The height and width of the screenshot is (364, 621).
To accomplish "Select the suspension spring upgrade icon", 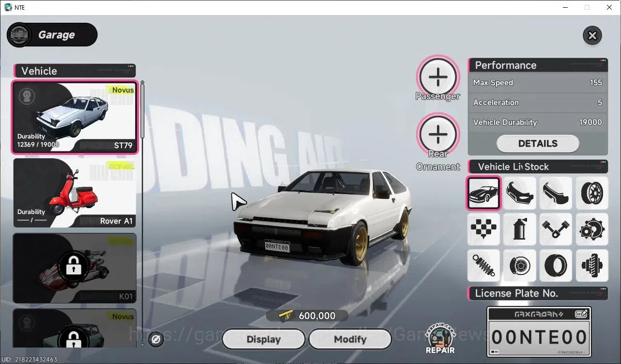I will point(483,265).
